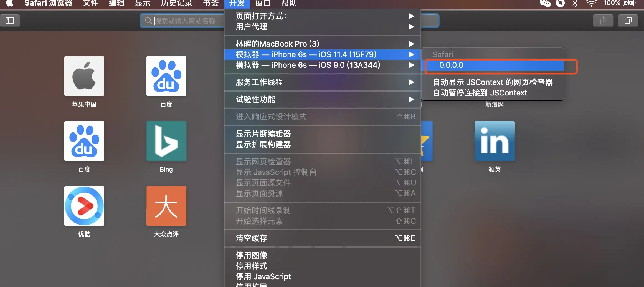Toggle 自动显示 JSContext 的网页检查器 option

(x=493, y=82)
